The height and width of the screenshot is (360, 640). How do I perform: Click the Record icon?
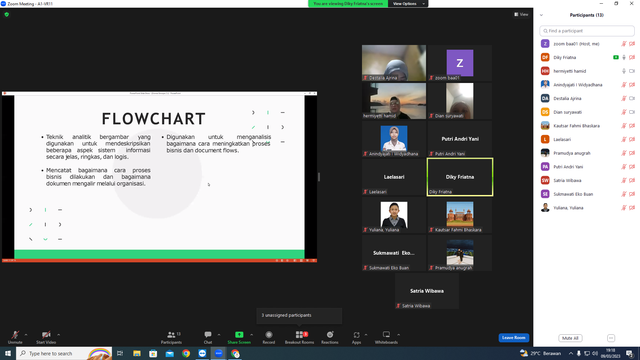click(269, 335)
